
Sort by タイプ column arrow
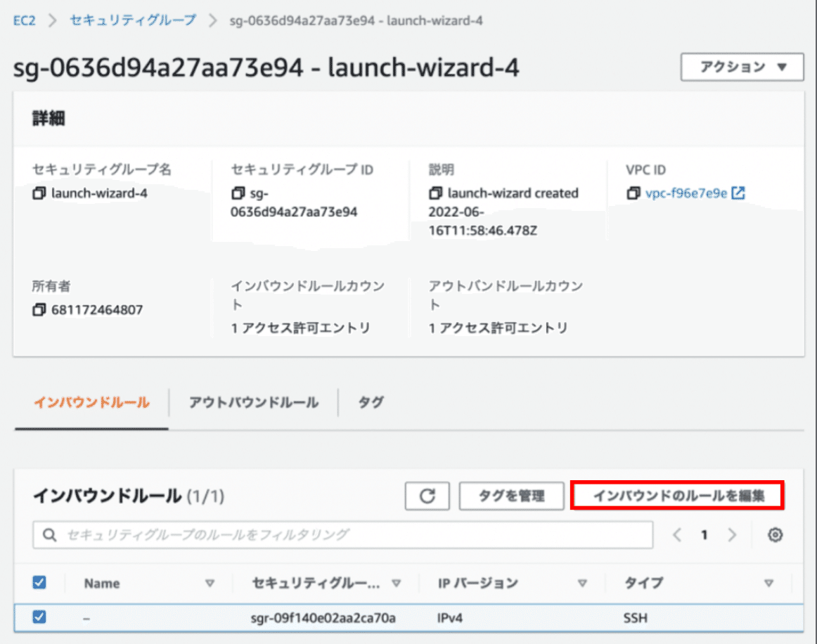tap(768, 583)
